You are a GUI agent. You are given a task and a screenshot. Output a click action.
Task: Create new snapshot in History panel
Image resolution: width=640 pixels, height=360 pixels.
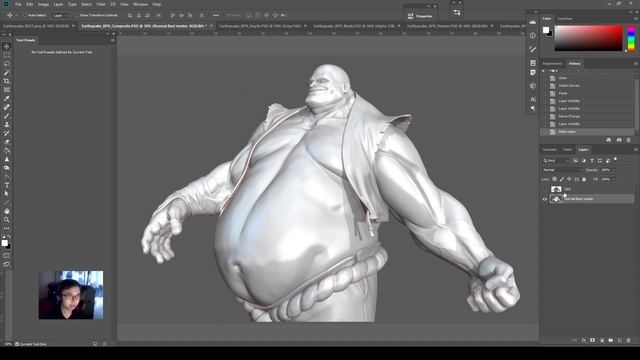pos(619,140)
